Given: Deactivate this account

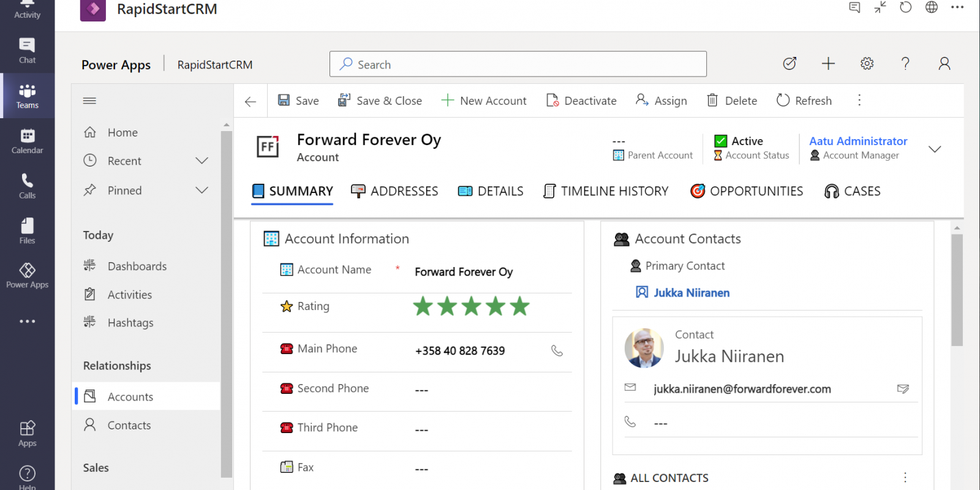Looking at the screenshot, I should click(581, 100).
